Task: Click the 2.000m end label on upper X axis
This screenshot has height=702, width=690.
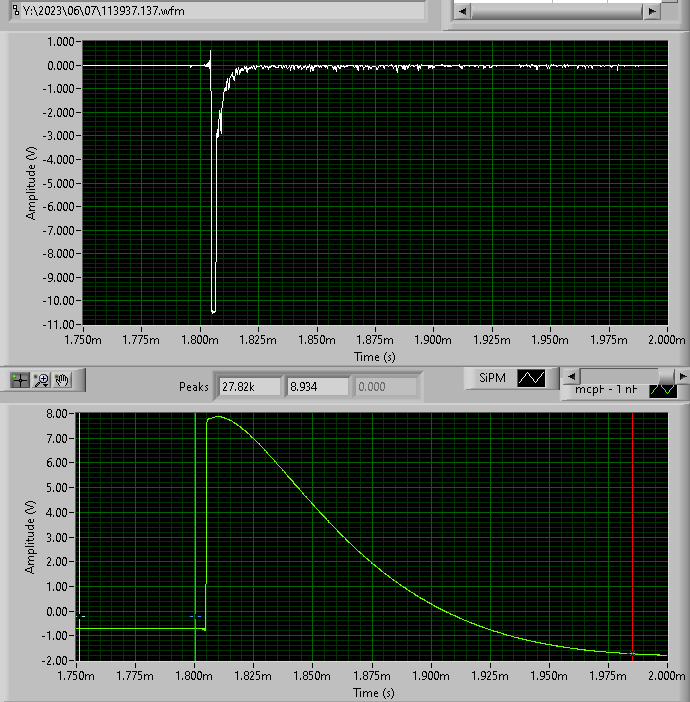Action: click(666, 340)
